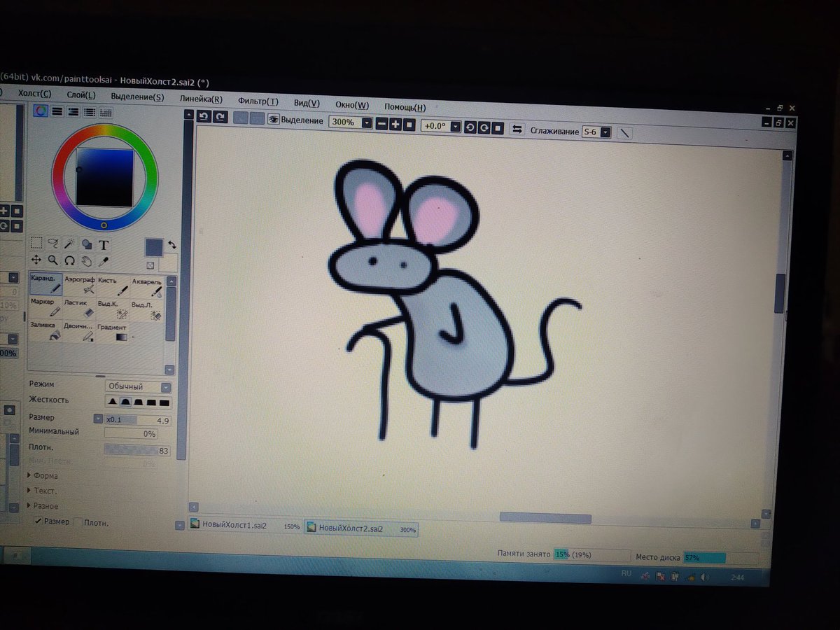Adjust the Размер brush size slider
Image resolution: width=840 pixels, height=630 pixels.
[138, 420]
